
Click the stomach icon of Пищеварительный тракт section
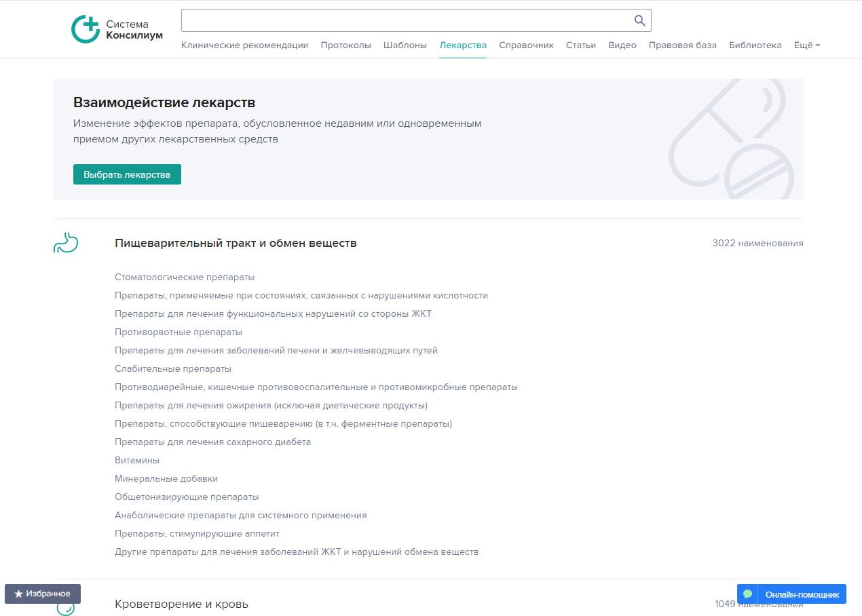coord(66,243)
